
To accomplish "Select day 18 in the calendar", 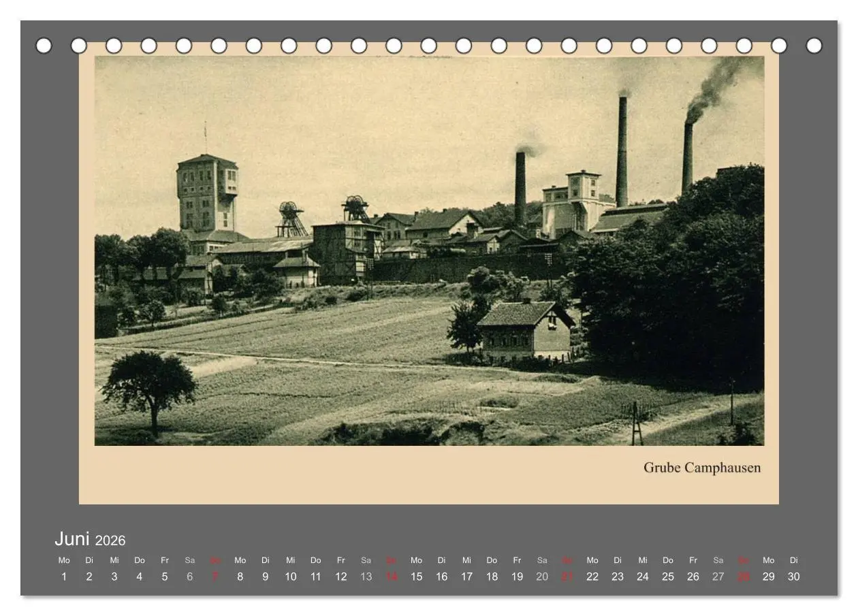I will click(x=492, y=577).
